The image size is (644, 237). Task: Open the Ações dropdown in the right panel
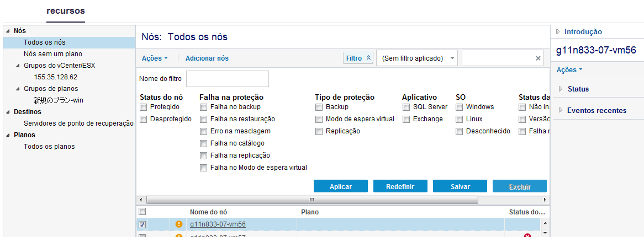[569, 69]
